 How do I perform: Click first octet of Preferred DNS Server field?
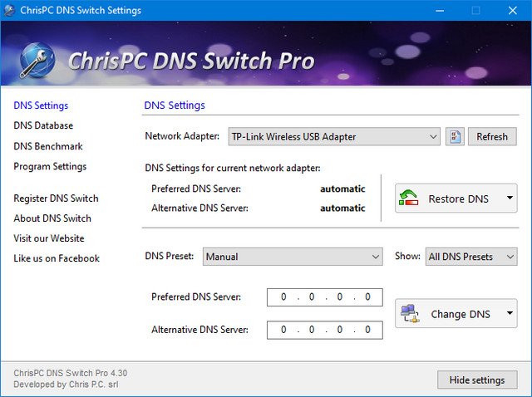coord(283,297)
